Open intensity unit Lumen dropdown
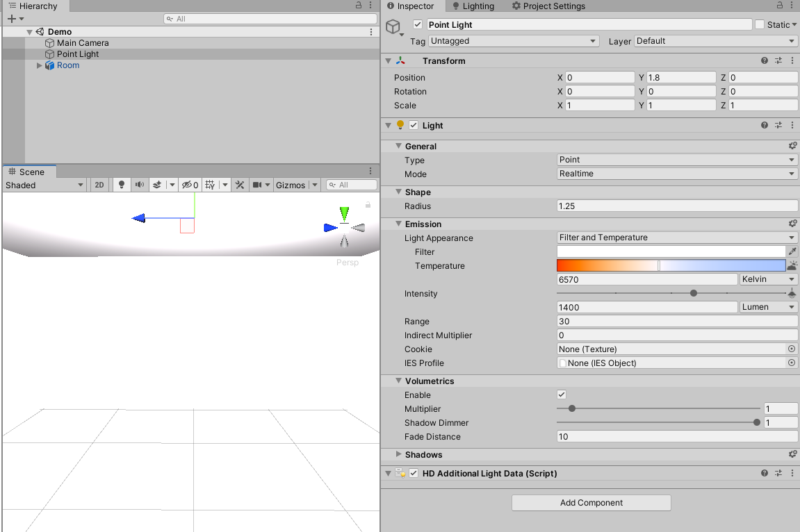Viewport: 800px width, 532px height. coord(768,307)
